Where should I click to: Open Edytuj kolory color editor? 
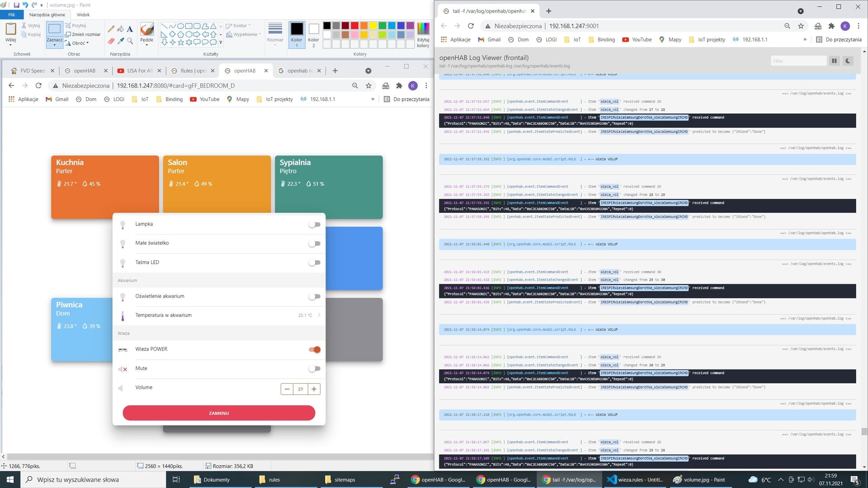[423, 35]
